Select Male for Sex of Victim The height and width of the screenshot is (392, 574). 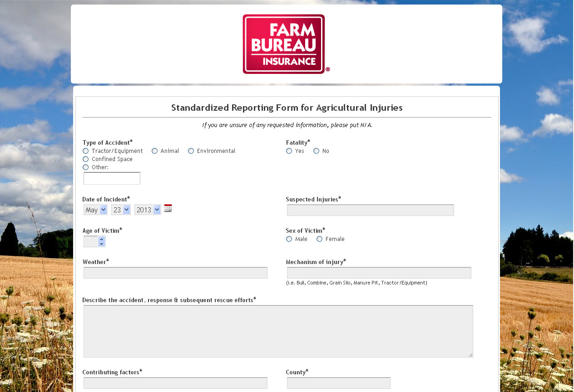pyautogui.click(x=289, y=239)
